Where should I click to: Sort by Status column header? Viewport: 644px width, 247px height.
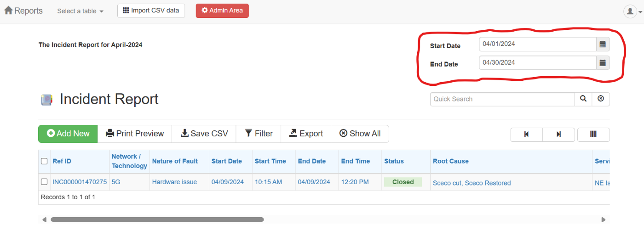394,161
